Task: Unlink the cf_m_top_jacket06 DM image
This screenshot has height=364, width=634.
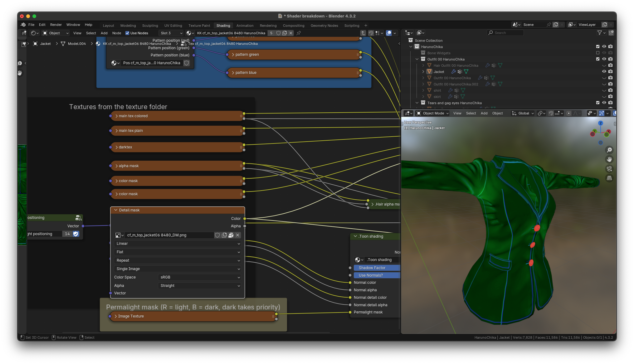Action: [238, 235]
